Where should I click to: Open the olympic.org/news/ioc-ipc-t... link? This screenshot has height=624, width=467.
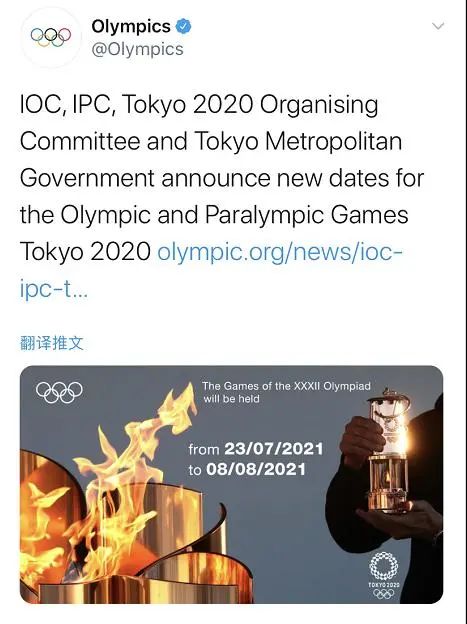211,270
